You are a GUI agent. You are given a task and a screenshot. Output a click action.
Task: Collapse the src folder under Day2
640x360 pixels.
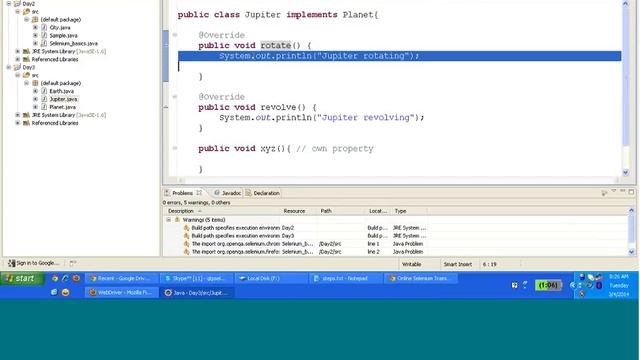pos(18,11)
